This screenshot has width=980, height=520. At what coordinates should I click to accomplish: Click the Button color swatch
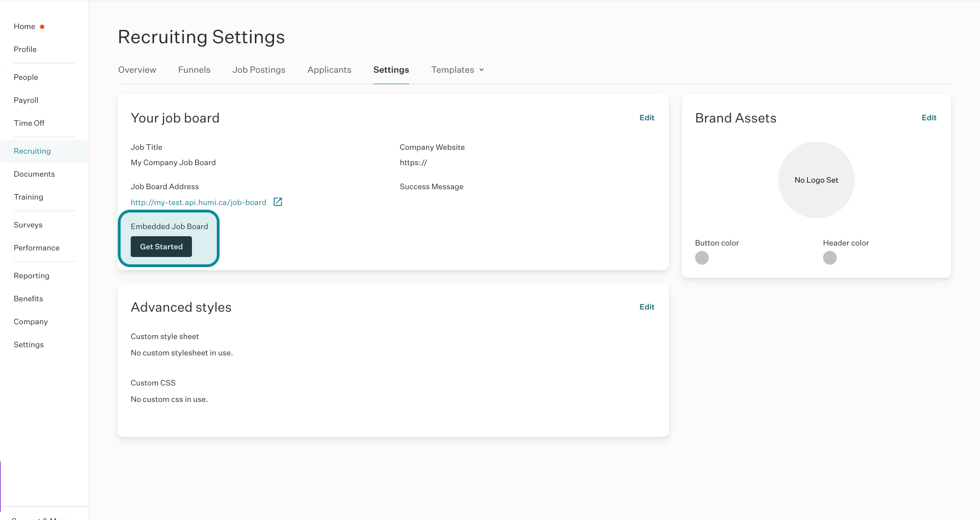pos(702,258)
